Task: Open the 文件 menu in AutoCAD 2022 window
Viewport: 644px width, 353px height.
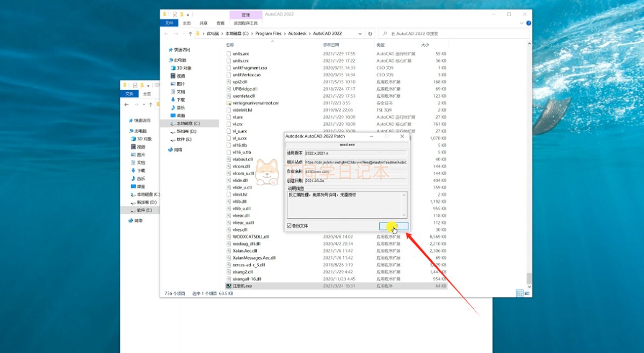Action: pyautogui.click(x=169, y=23)
